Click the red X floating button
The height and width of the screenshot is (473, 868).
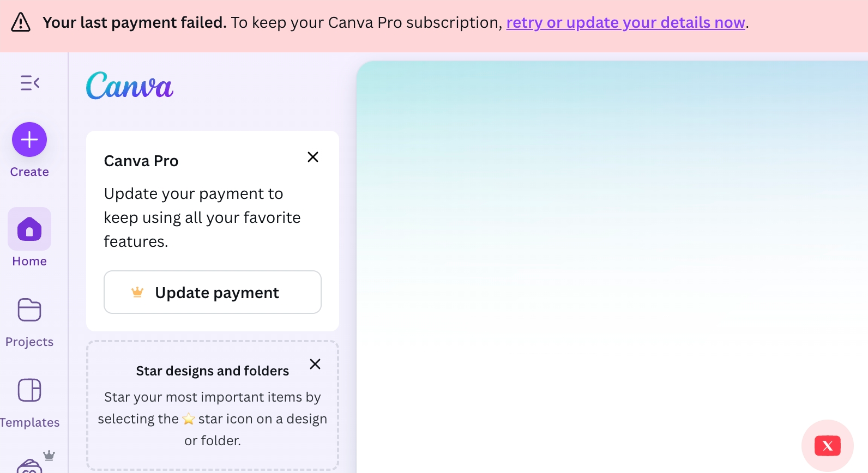(828, 446)
